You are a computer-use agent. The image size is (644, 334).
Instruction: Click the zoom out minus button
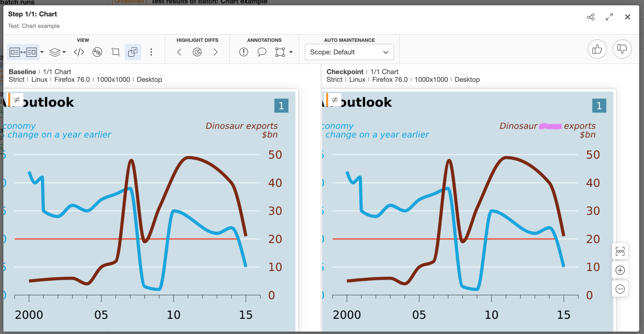click(620, 289)
